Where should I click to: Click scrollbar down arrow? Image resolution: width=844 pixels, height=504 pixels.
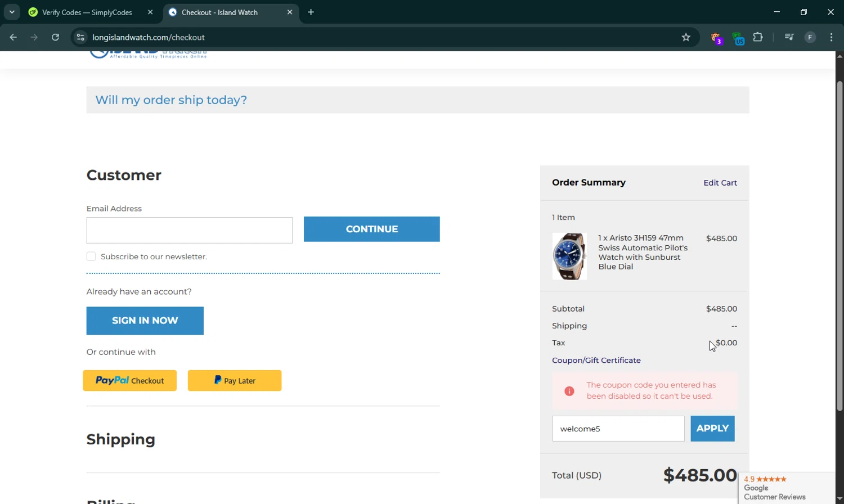[839, 499]
